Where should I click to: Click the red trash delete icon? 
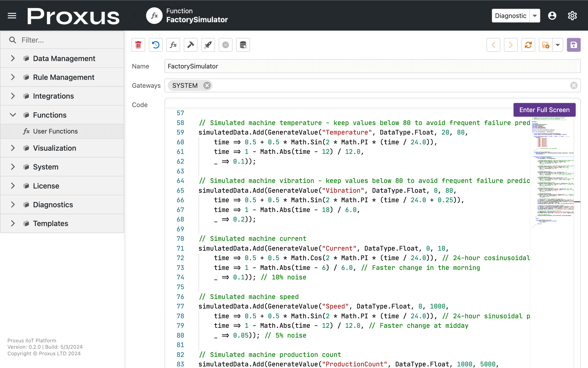(x=138, y=45)
